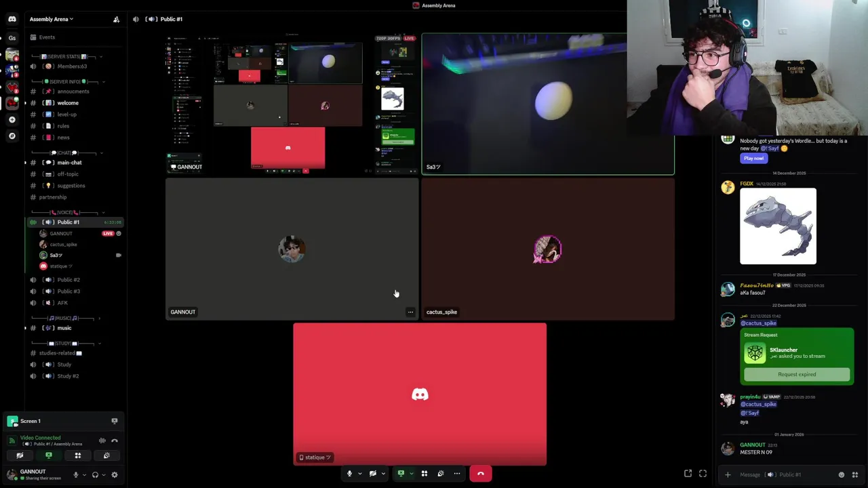Viewport: 868px width, 488px height.
Task: Open Discord home direct messages icon
Action: point(12,19)
